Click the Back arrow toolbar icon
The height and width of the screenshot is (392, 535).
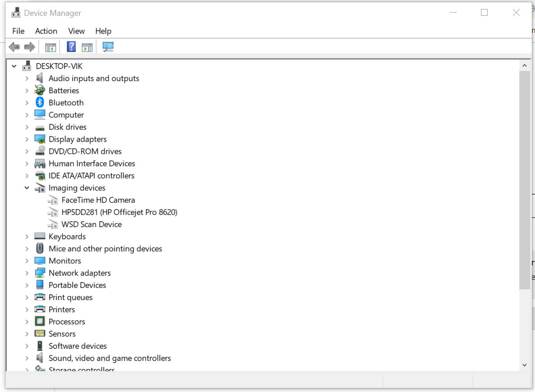(x=14, y=47)
